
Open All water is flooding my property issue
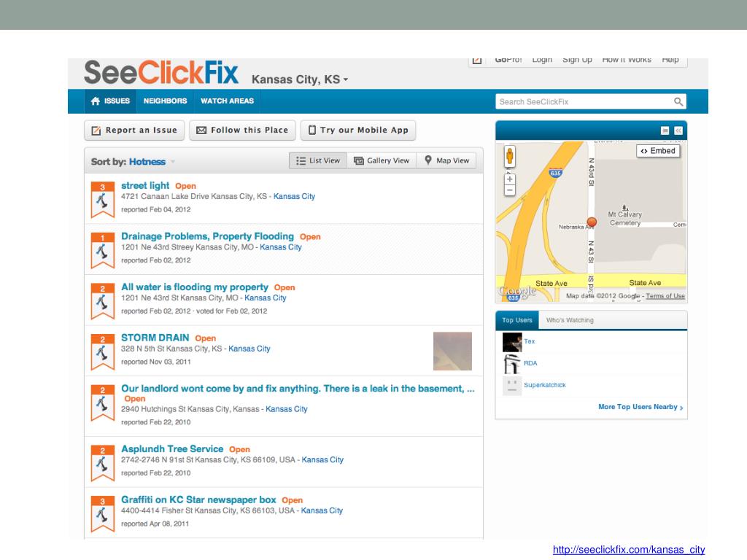click(194, 287)
